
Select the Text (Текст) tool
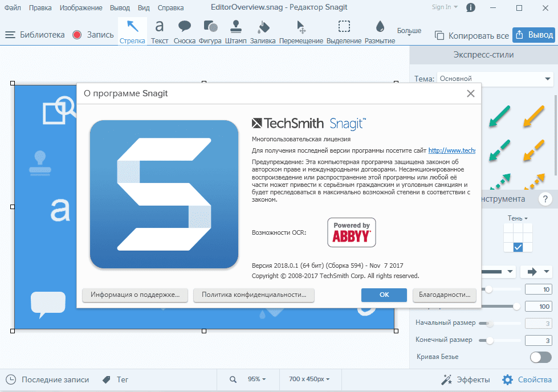coord(160,31)
